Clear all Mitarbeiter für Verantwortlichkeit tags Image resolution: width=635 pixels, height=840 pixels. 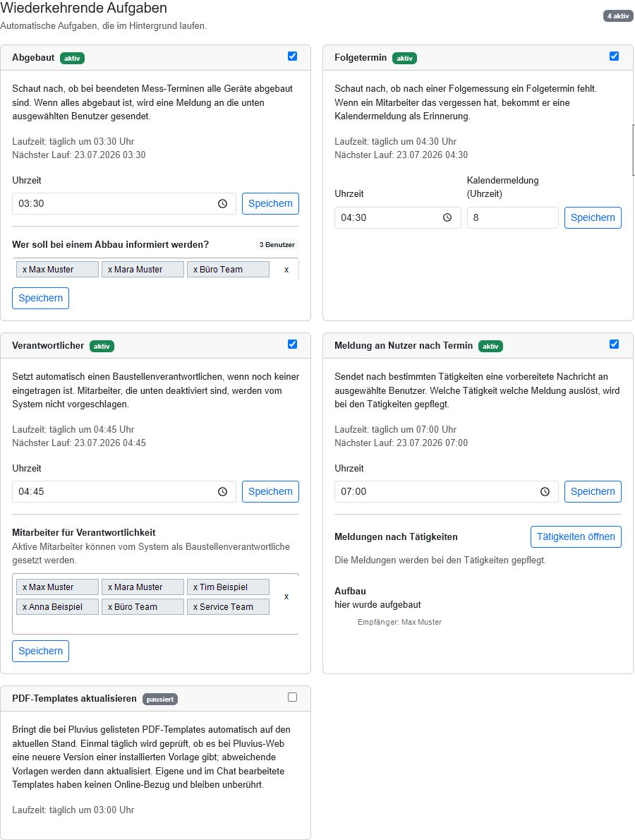click(286, 596)
